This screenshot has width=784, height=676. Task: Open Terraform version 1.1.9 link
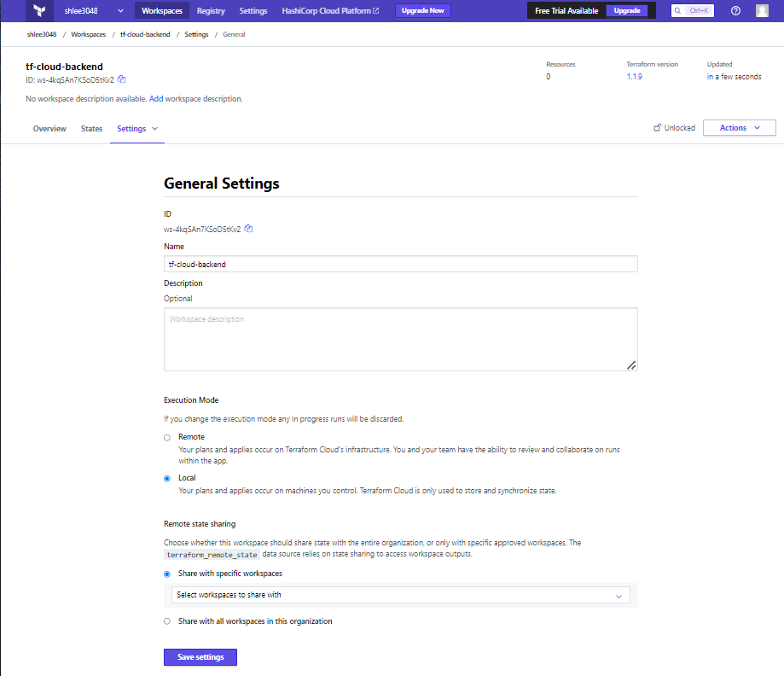634,77
